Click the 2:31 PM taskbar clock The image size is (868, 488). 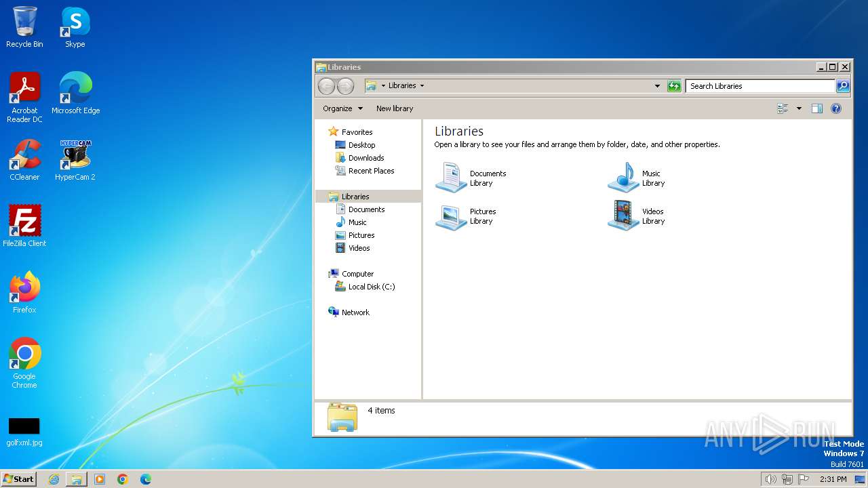(x=833, y=479)
